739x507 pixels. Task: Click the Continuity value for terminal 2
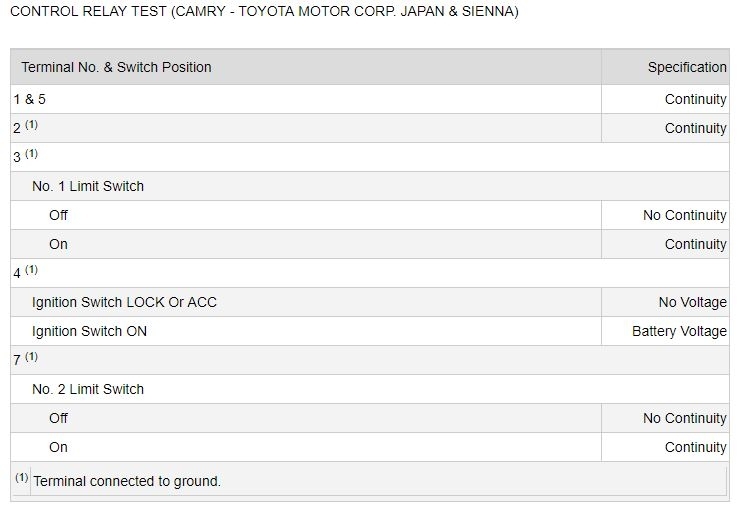(695, 128)
